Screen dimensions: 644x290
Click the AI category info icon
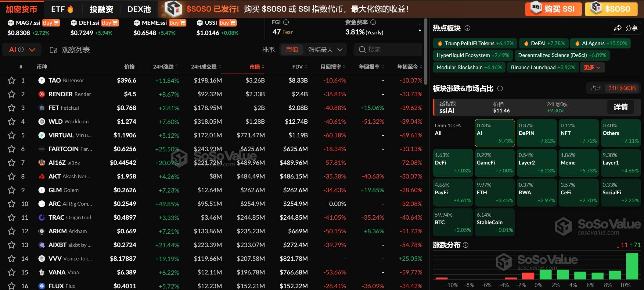coord(21,49)
